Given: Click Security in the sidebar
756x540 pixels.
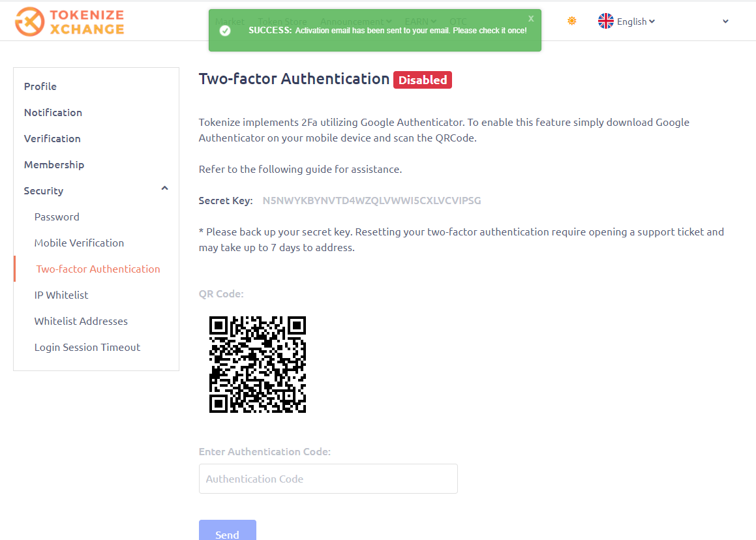Looking at the screenshot, I should pos(44,191).
